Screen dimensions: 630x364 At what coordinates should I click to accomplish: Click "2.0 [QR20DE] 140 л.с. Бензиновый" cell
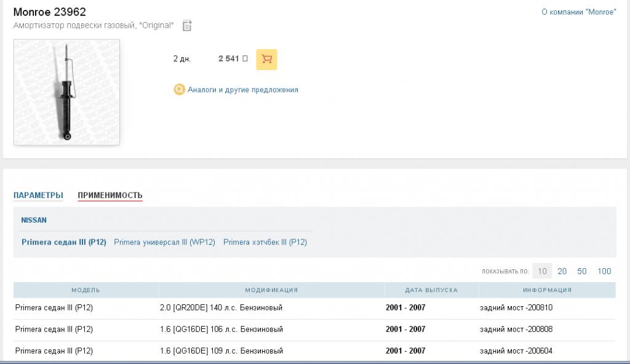(221, 308)
